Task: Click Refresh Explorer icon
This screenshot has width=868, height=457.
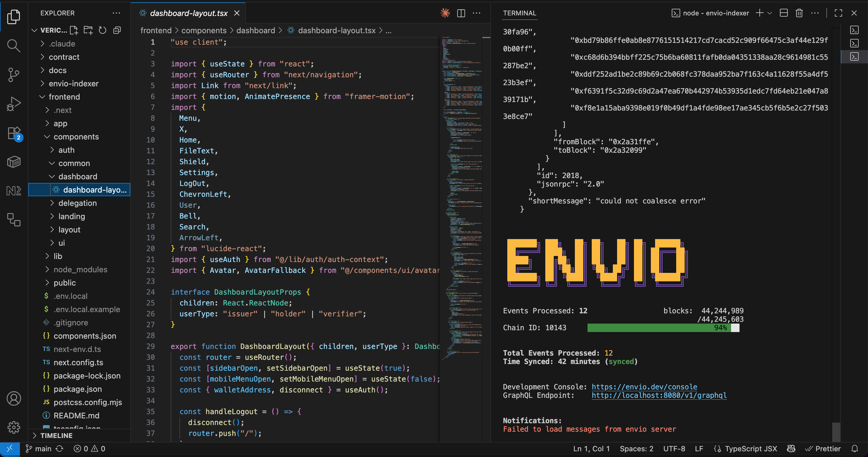Action: point(103,30)
